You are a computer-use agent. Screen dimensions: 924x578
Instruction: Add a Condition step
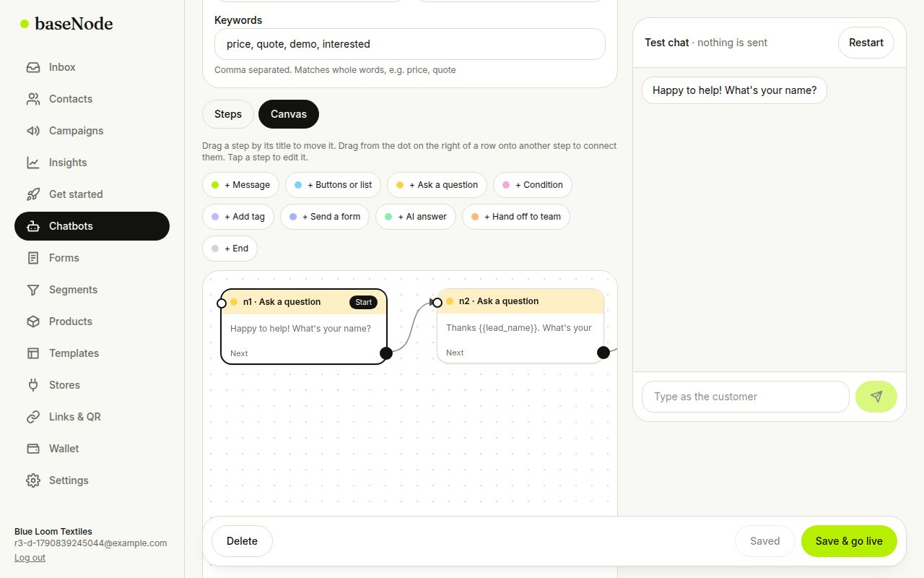[x=533, y=185]
